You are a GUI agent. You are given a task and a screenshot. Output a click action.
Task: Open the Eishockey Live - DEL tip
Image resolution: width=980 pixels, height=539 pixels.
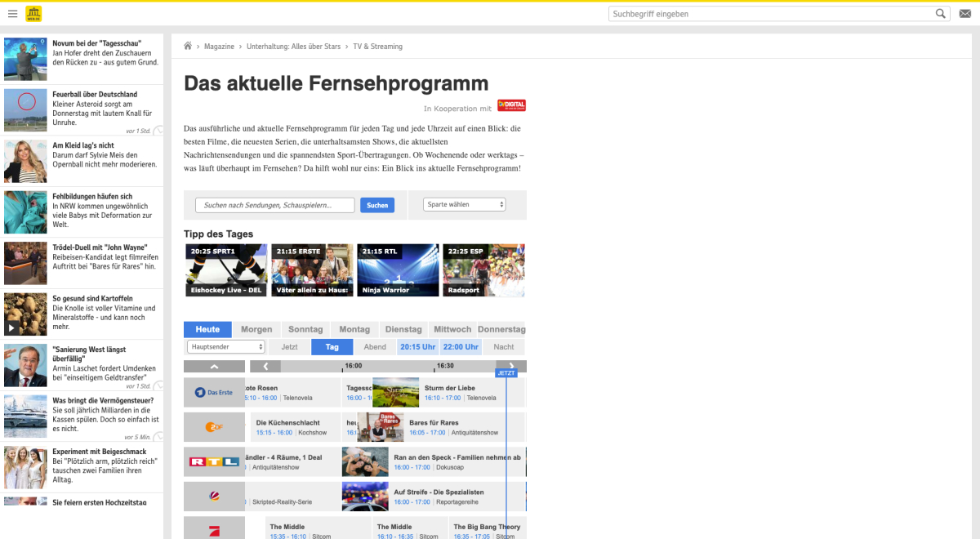pos(227,269)
